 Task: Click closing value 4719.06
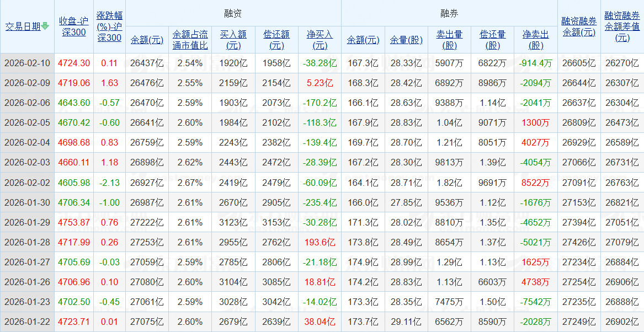tap(74, 83)
